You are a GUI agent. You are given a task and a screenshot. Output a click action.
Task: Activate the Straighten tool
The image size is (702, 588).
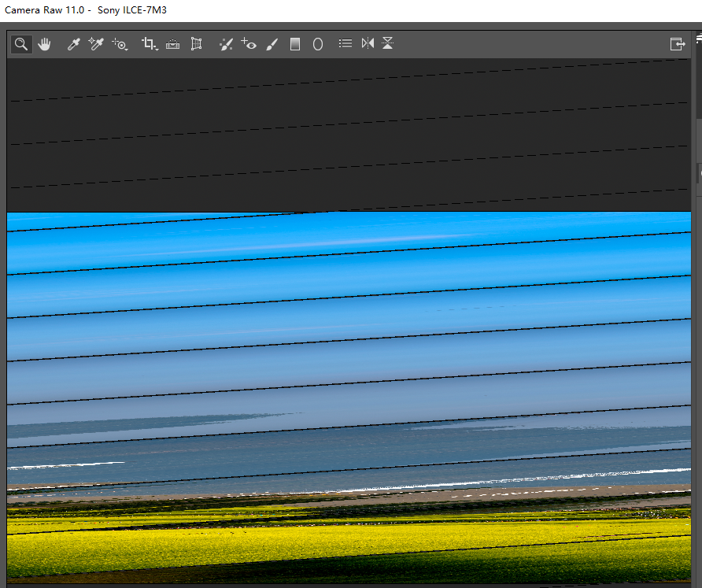(x=172, y=44)
